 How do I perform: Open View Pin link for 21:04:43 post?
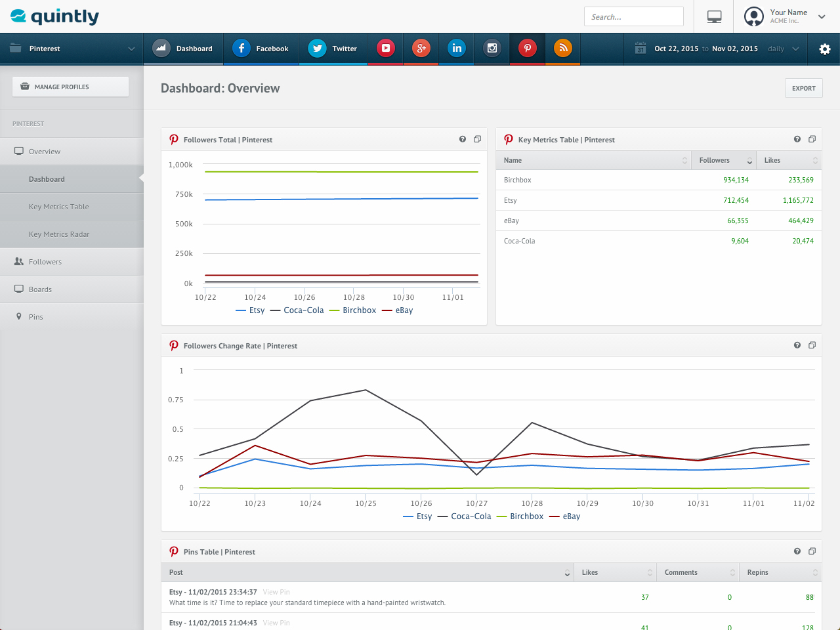(276, 623)
